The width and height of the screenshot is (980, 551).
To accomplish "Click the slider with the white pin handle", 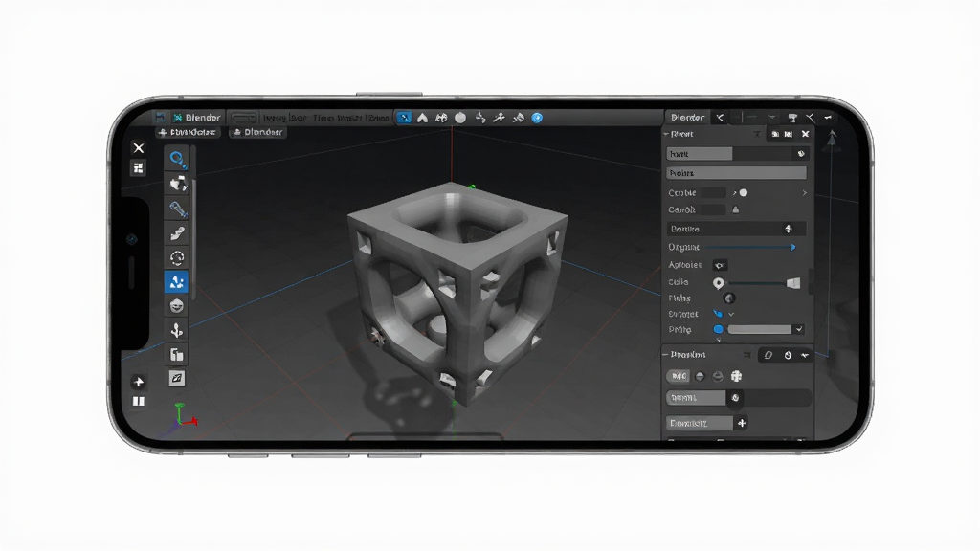I will point(757,283).
